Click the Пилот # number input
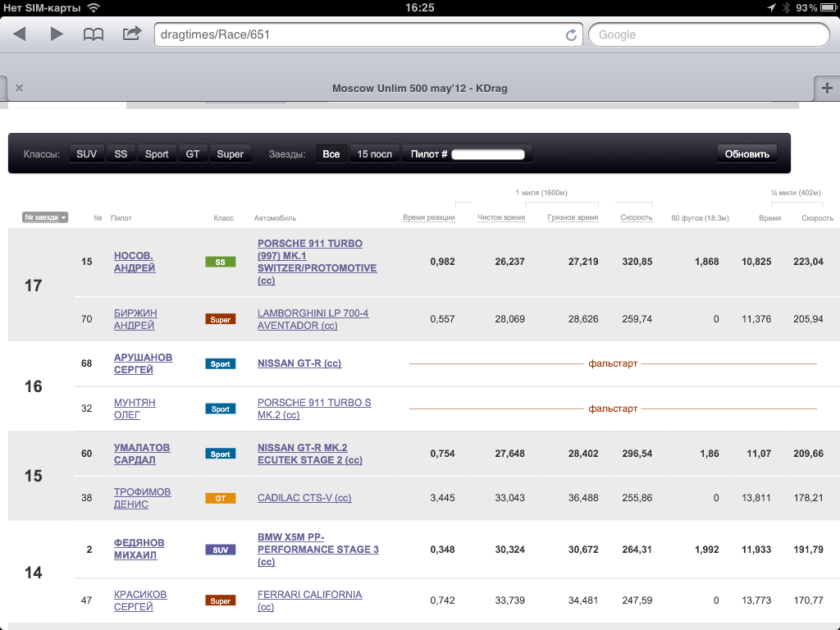This screenshot has width=840, height=630. (488, 154)
